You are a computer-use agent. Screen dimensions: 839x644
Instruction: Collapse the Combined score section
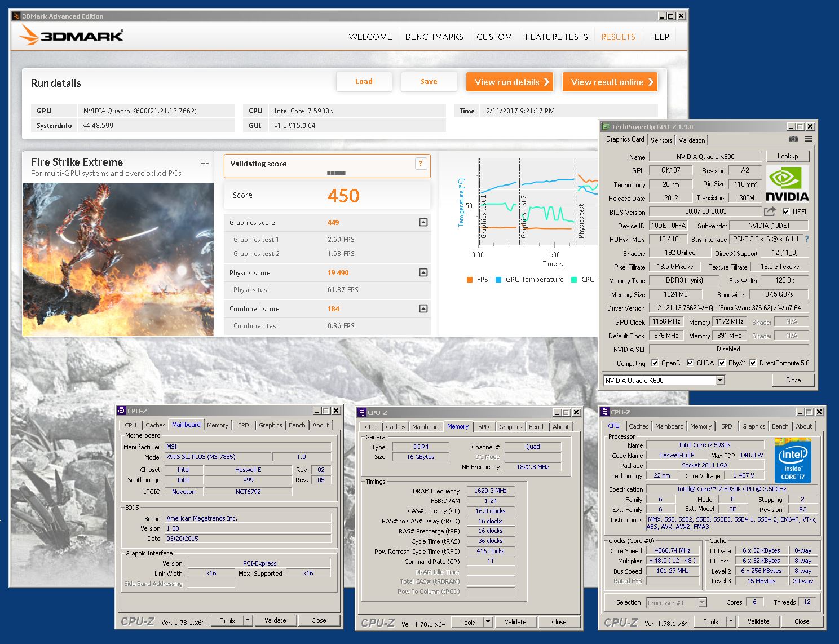click(x=423, y=308)
